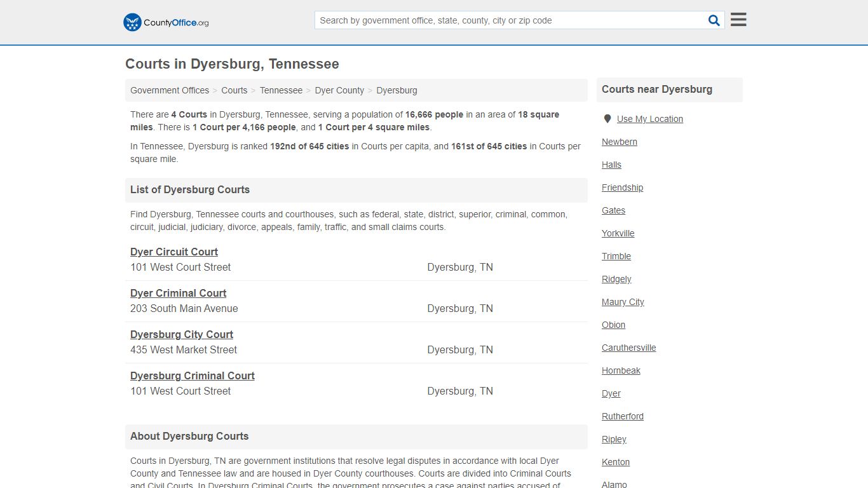
Task: Open Dyer Criminal Court listing
Action: (x=179, y=293)
